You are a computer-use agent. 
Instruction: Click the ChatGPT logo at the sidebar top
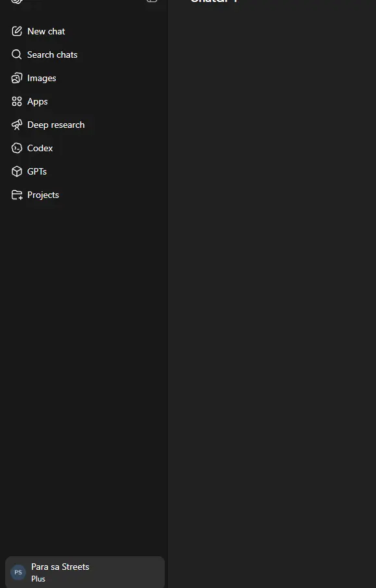[17, 1]
